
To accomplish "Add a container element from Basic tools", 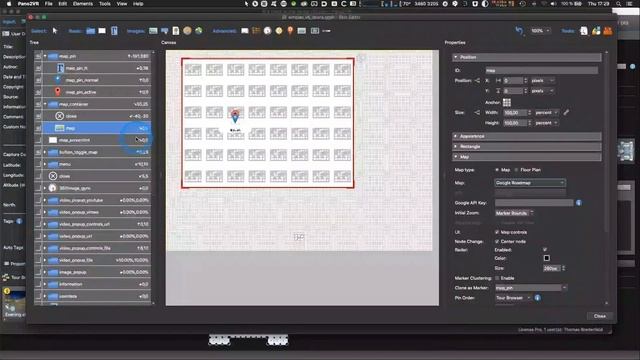I will (91, 31).
